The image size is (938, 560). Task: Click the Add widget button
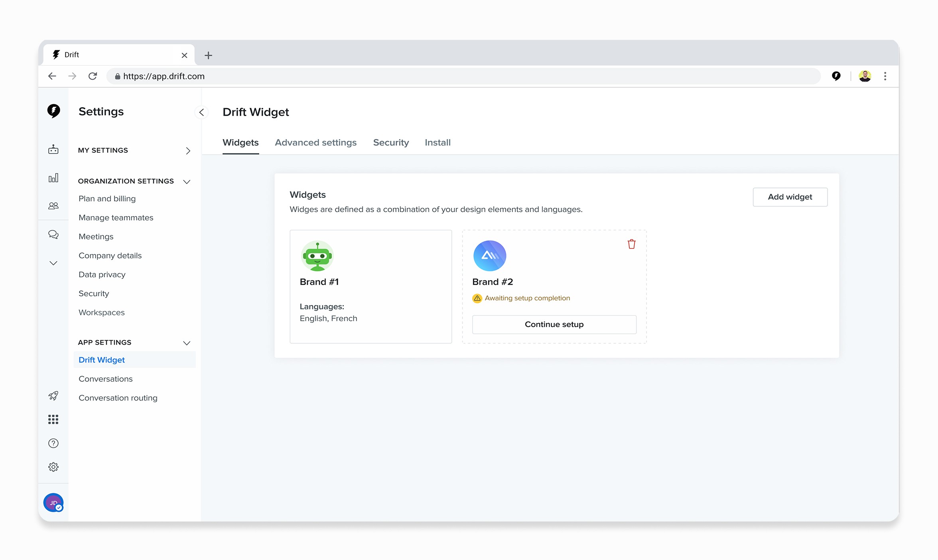(x=790, y=197)
